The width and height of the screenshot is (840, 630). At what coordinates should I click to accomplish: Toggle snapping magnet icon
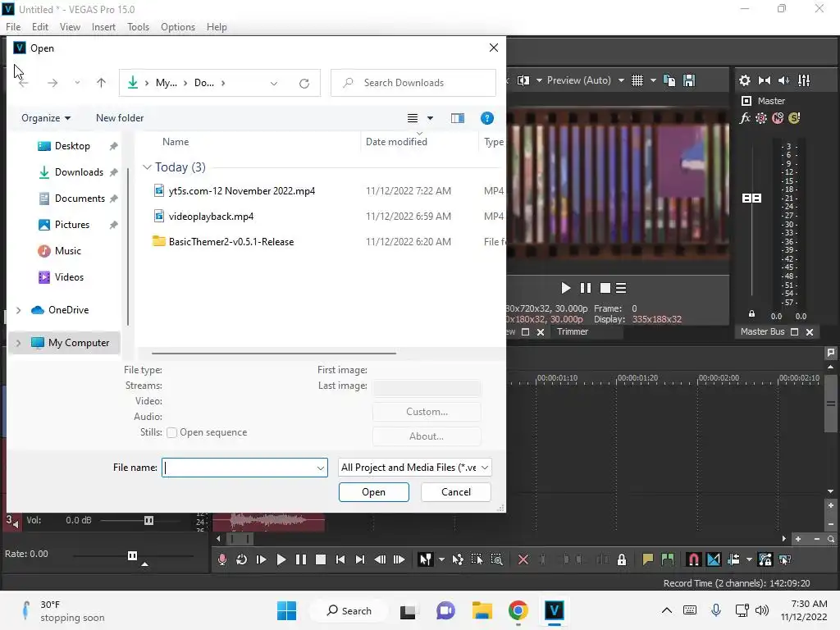[693, 559]
